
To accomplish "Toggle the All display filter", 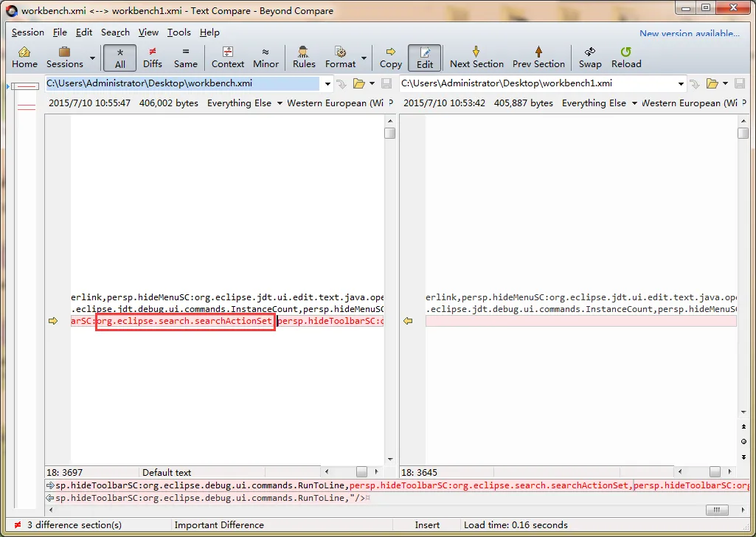I will tap(120, 58).
